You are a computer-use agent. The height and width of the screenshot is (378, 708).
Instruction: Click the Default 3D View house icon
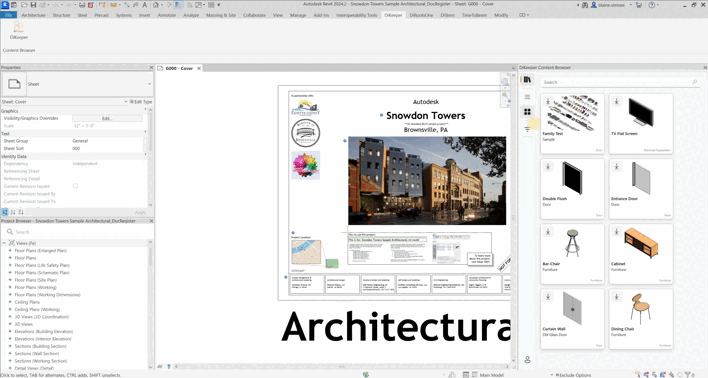click(156, 5)
